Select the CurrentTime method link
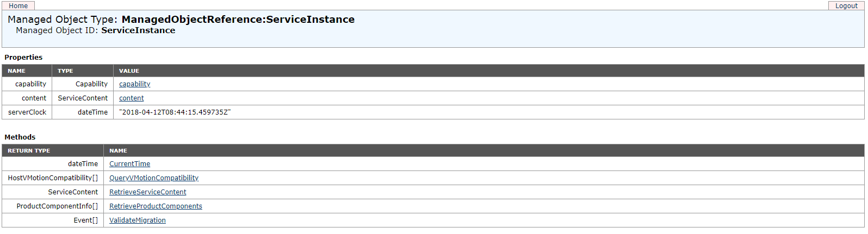The width and height of the screenshot is (868, 234). [129, 164]
